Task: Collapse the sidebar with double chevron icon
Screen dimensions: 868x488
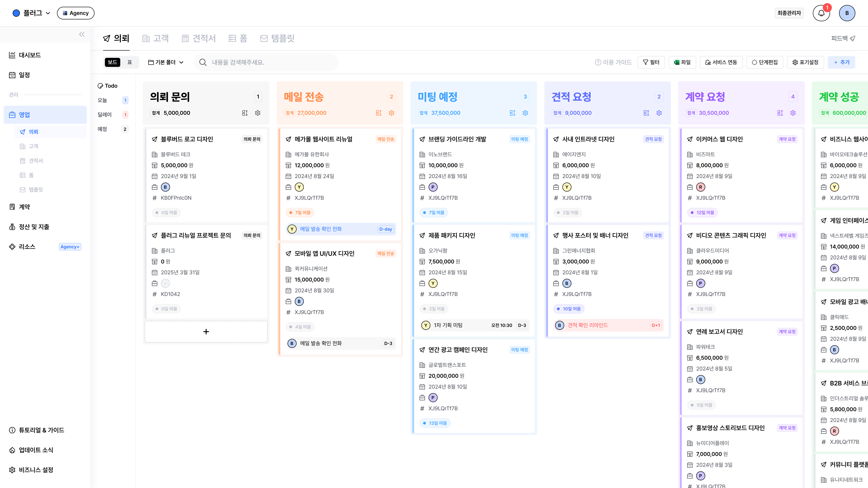Action: tap(82, 34)
